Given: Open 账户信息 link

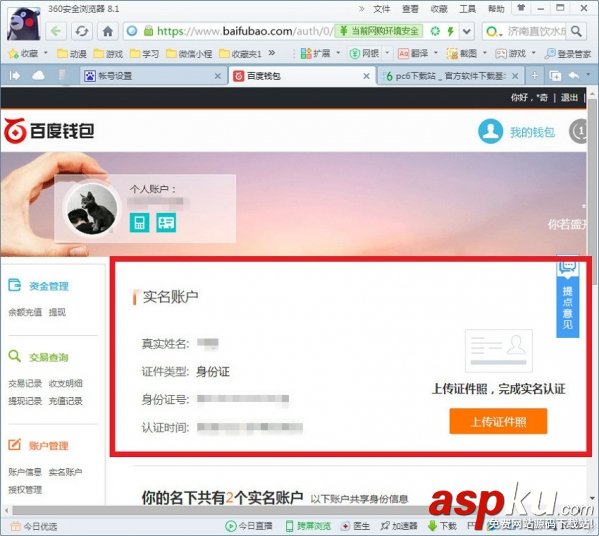Looking at the screenshot, I should (25, 472).
